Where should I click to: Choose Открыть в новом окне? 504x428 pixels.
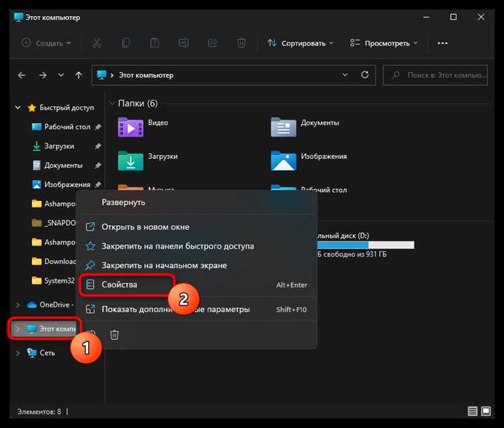[197, 227]
